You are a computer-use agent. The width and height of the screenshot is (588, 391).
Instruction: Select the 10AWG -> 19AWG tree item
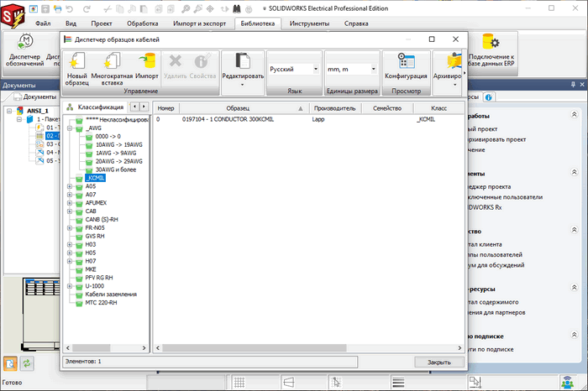click(119, 144)
